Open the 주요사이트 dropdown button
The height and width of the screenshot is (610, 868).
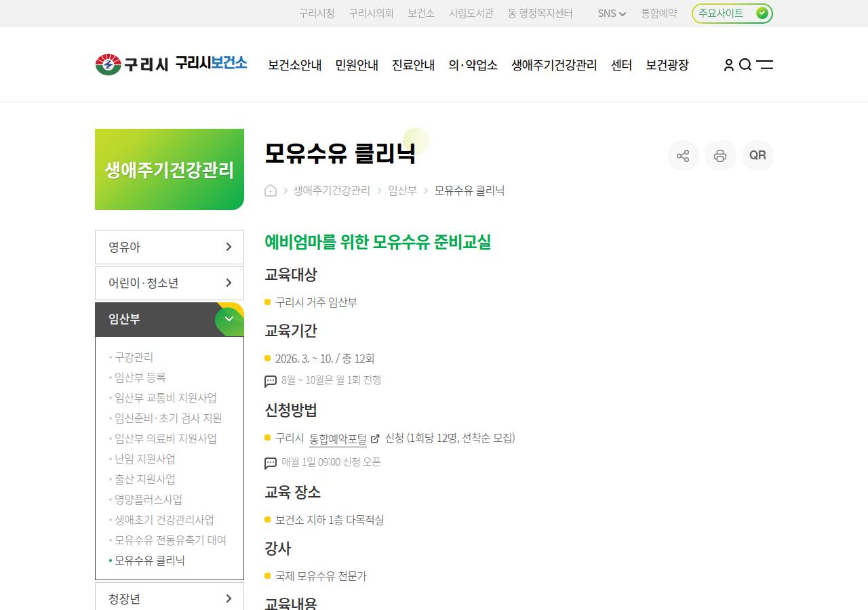tap(732, 13)
